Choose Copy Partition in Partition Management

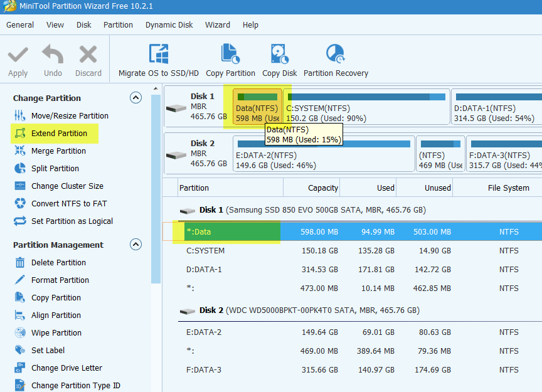click(48, 298)
